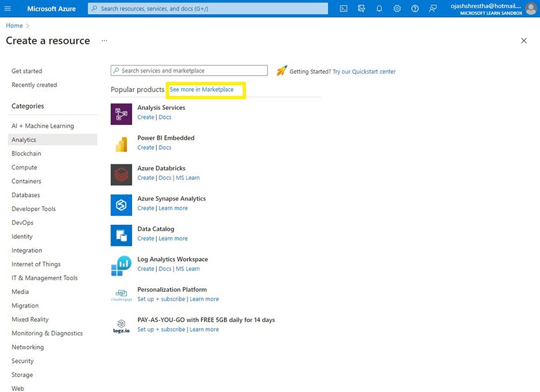Close the Create a resource blade
The height and width of the screenshot is (392, 540).
tap(524, 41)
